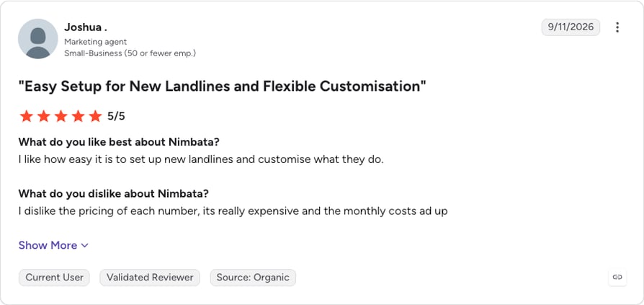The width and height of the screenshot is (644, 305).
Task: Open the review title Easy Setup for New Landlines
Action: [x=222, y=87]
